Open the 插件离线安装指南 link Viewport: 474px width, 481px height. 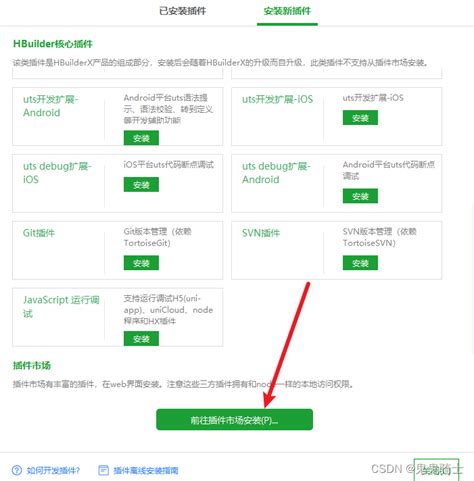[146, 470]
